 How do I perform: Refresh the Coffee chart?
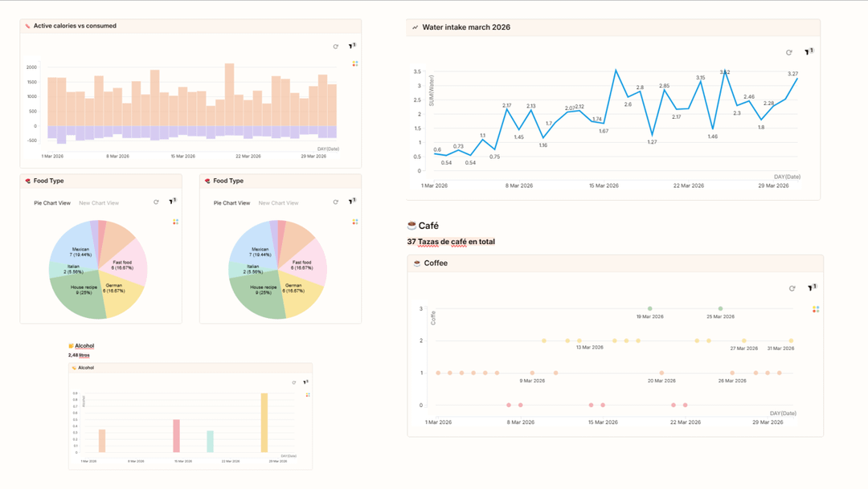tap(792, 287)
